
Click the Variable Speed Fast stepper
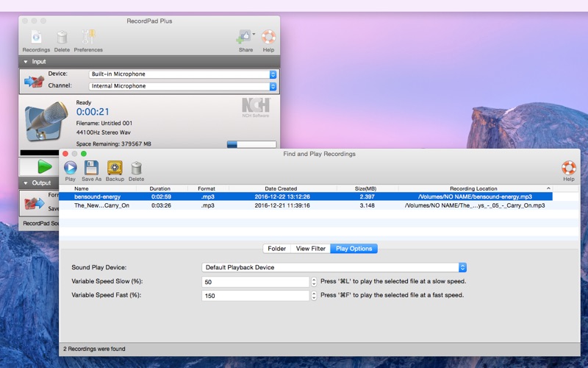(314, 296)
